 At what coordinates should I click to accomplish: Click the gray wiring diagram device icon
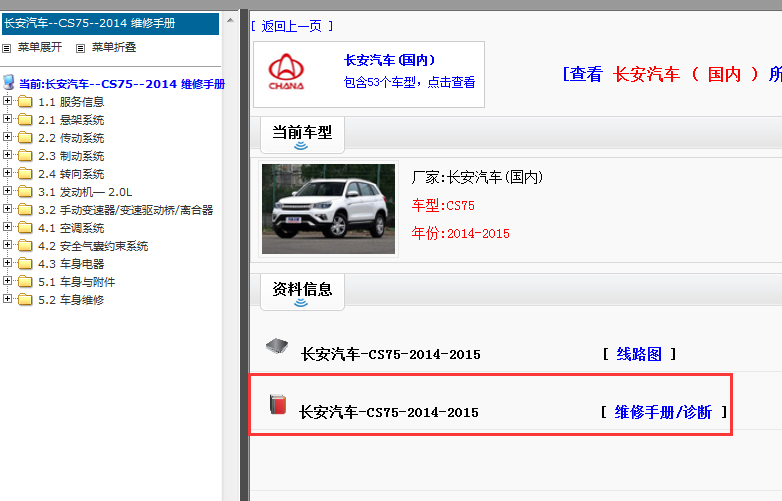tap(277, 345)
